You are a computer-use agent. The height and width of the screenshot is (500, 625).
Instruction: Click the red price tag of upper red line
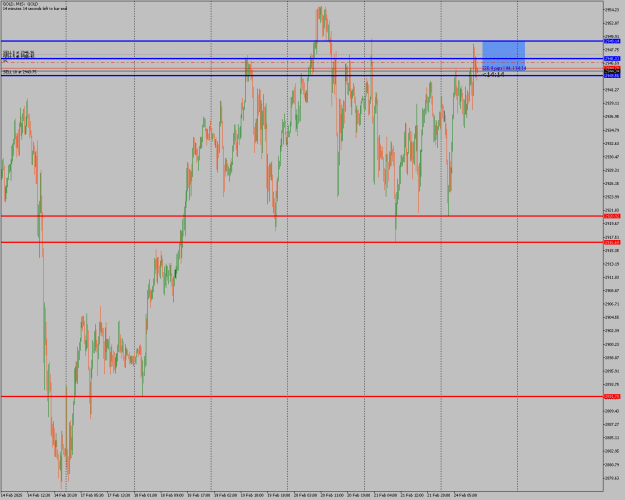[x=613, y=216]
